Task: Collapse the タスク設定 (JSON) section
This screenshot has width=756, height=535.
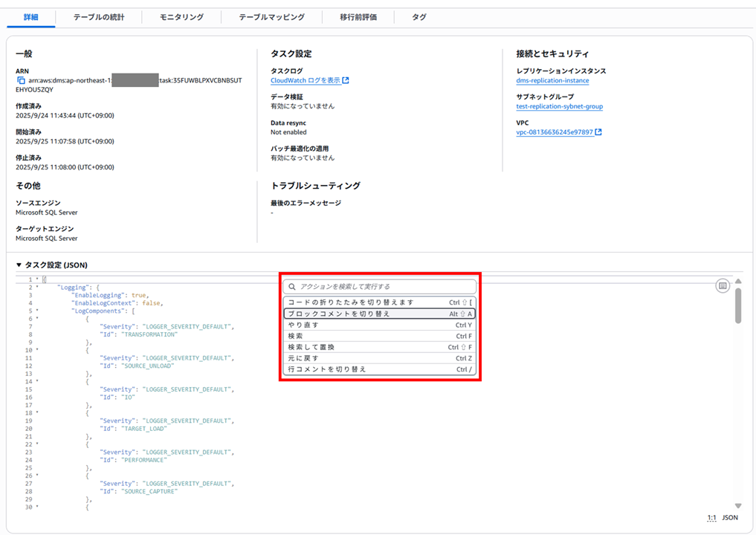Action: coord(19,265)
